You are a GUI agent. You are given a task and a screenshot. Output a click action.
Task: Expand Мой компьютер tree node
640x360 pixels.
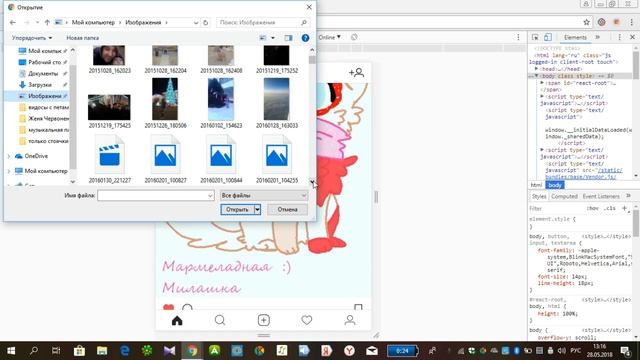click(x=9, y=171)
